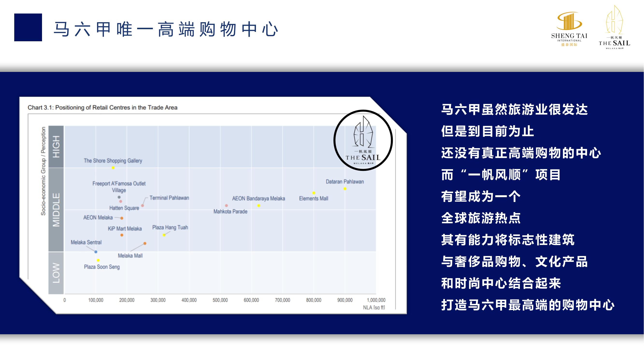The height and width of the screenshot is (362, 644).
Task: Click the 'AEON Melaka' label
Action: pos(98,218)
